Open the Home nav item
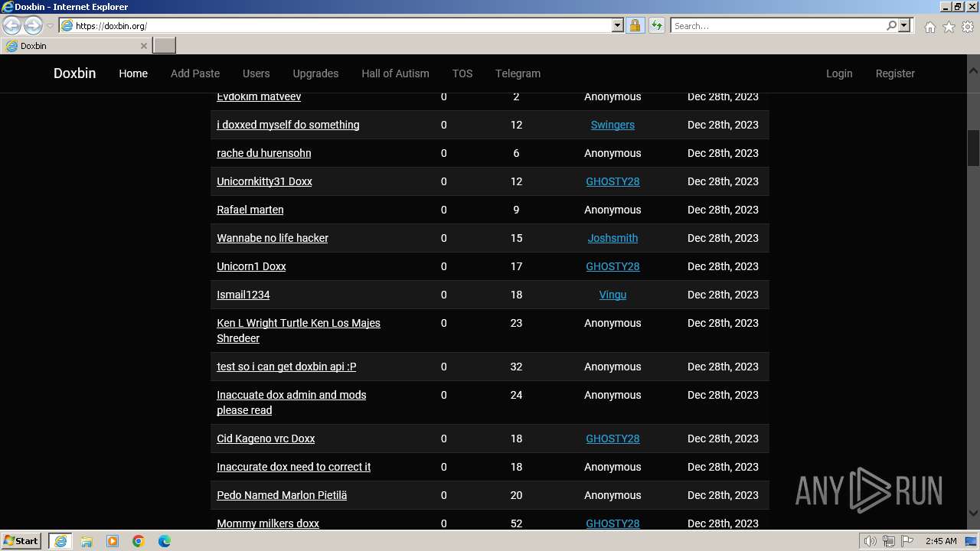Viewport: 980px width, 551px height. (x=133, y=73)
